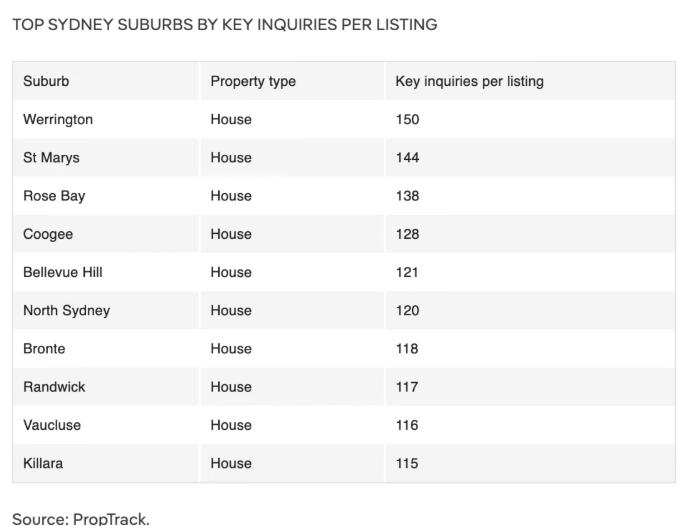
Task: Click the North Sydney suburb cell
Action: [66, 311]
